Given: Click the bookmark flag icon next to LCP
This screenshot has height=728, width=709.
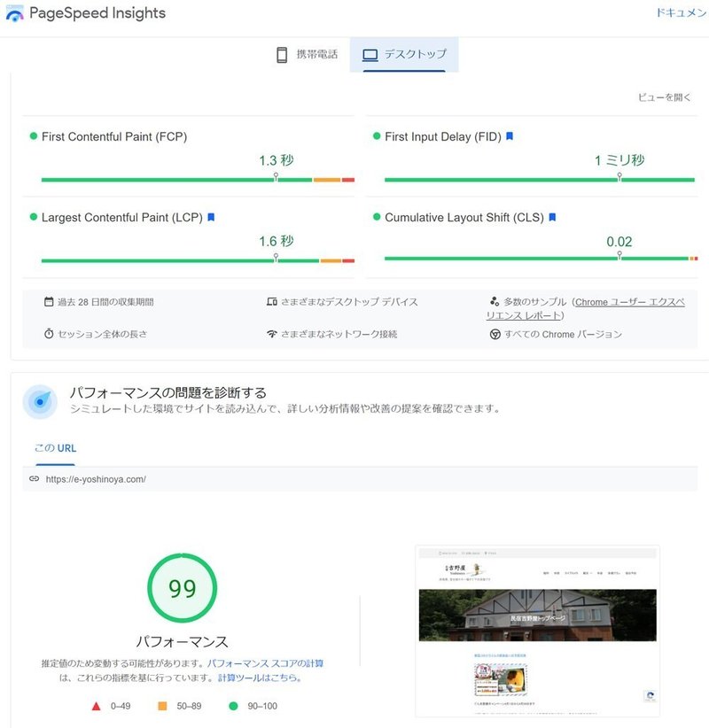Looking at the screenshot, I should pos(211,217).
